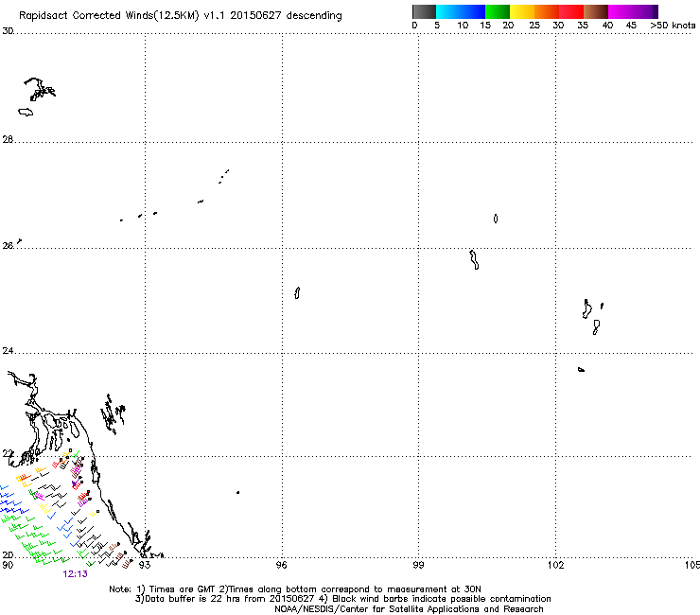Click longitude label '102' on the bottom axis
Screen dimensions: 700x615
pyautogui.click(x=555, y=565)
